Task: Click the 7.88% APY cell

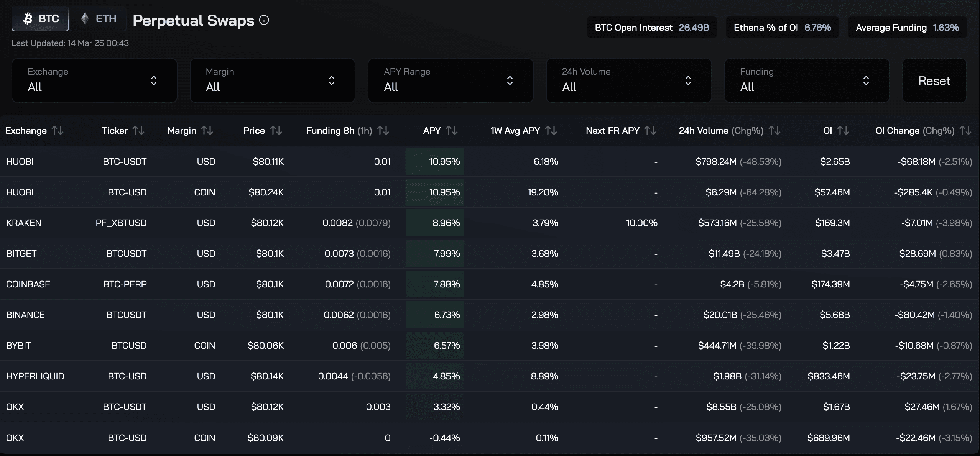Action: [435, 284]
